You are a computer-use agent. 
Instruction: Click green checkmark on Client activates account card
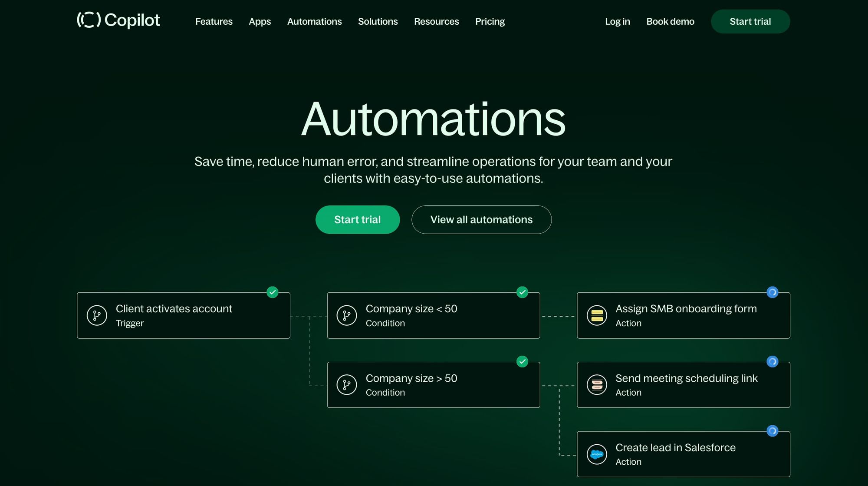point(273,292)
